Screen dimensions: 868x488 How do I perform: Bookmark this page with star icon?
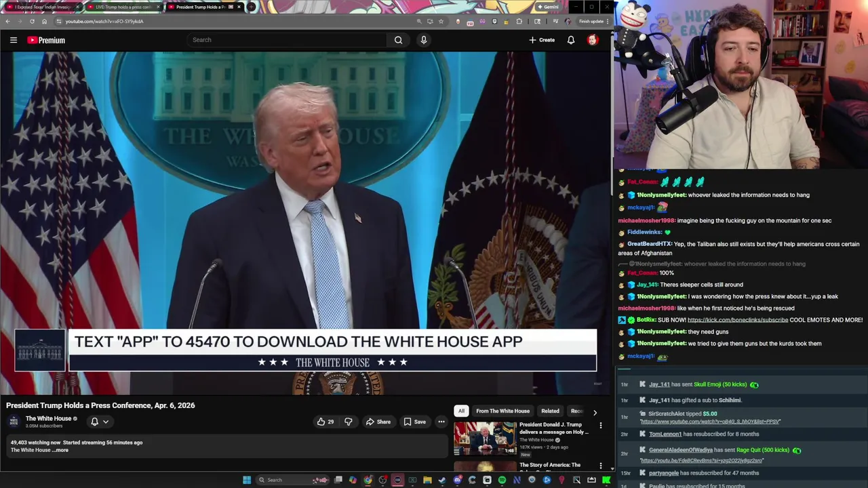click(441, 21)
